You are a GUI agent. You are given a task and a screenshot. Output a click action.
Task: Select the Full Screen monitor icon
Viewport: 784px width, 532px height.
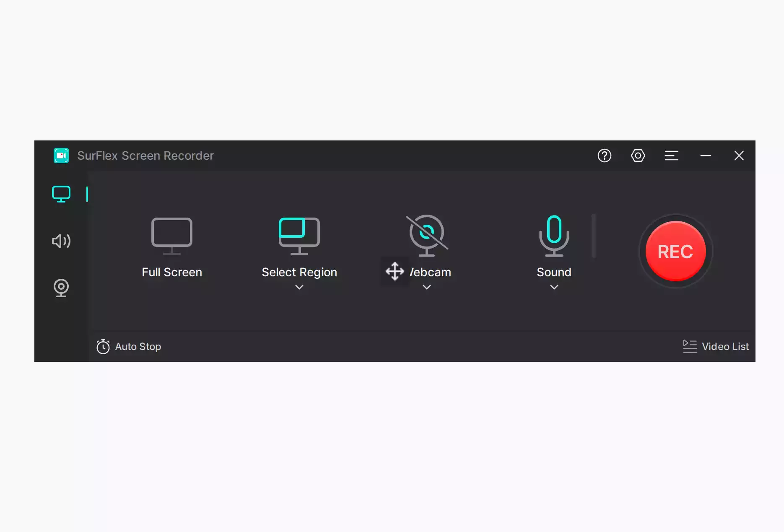(x=172, y=236)
